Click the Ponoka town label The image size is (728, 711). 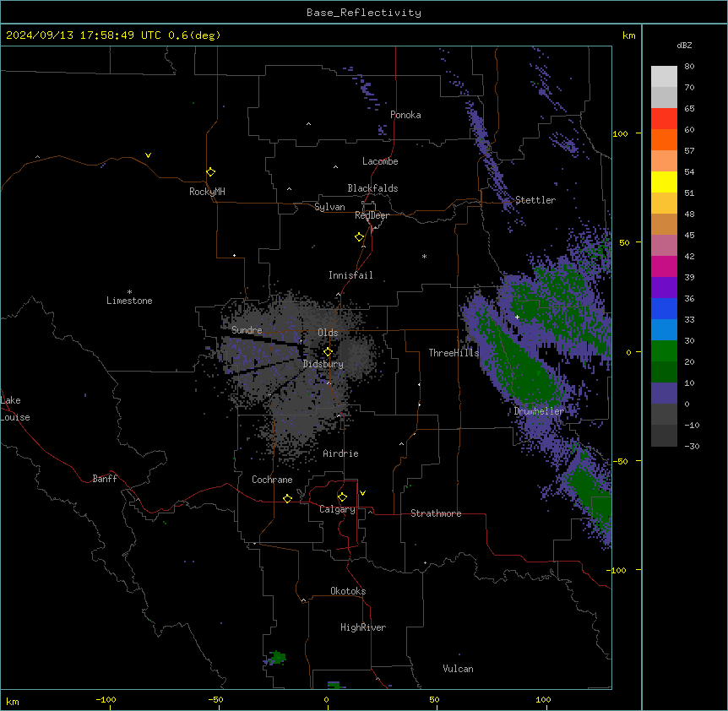coord(405,115)
